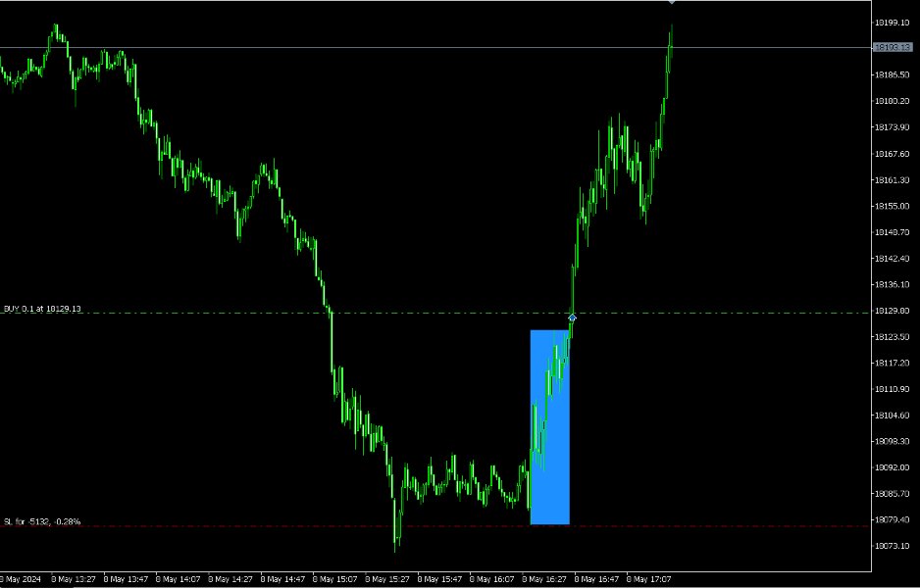920x588 pixels.
Task: Click the 18079.40 price scale label
Action: 892,519
